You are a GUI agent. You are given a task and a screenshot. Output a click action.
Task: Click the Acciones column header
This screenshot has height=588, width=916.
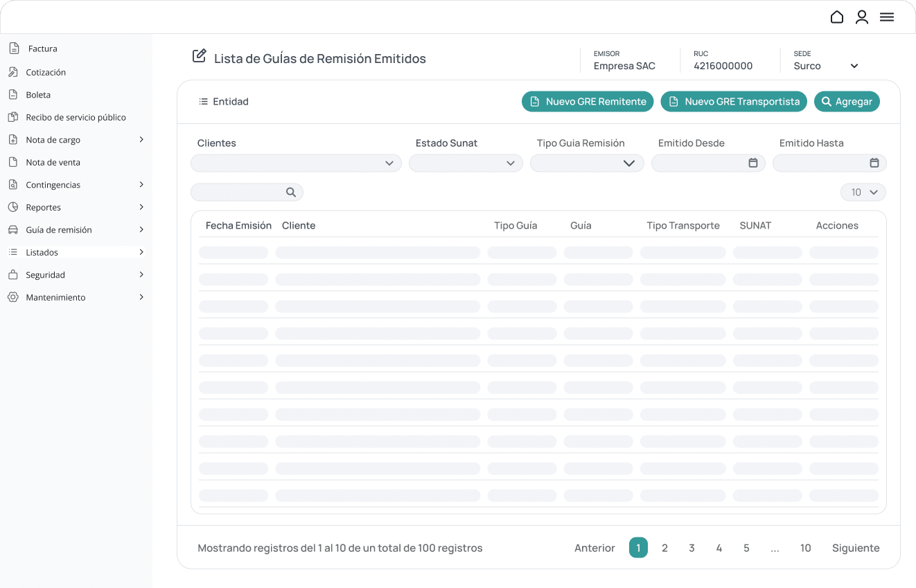coord(837,226)
